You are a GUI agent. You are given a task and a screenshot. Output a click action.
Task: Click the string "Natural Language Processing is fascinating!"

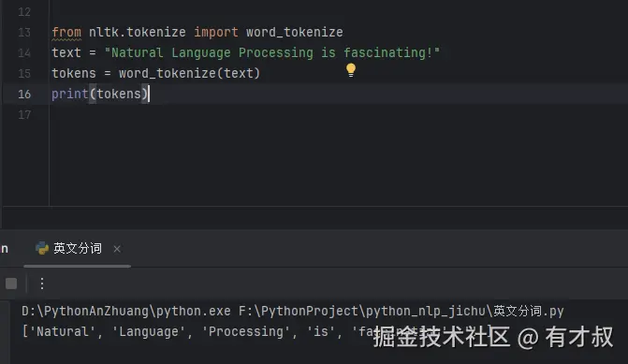pos(272,52)
